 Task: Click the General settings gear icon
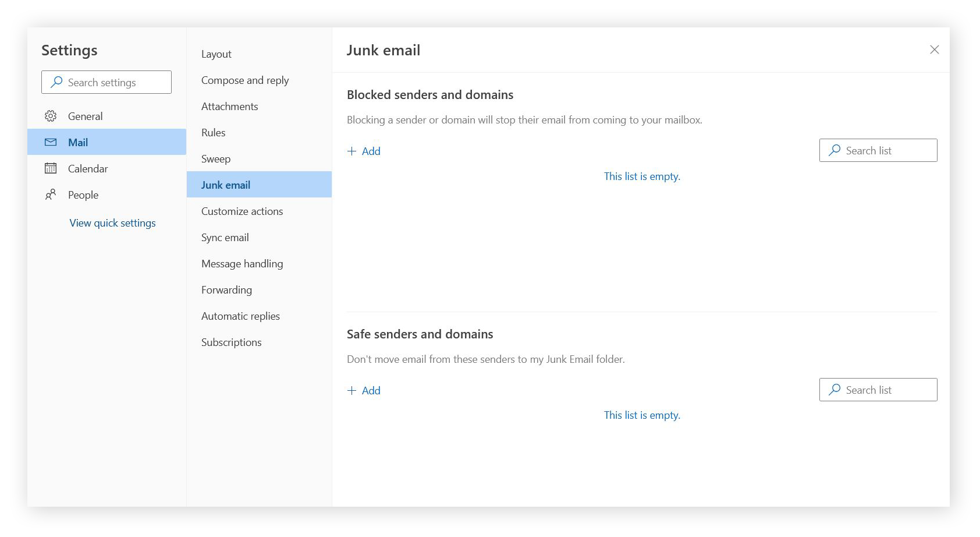(51, 116)
